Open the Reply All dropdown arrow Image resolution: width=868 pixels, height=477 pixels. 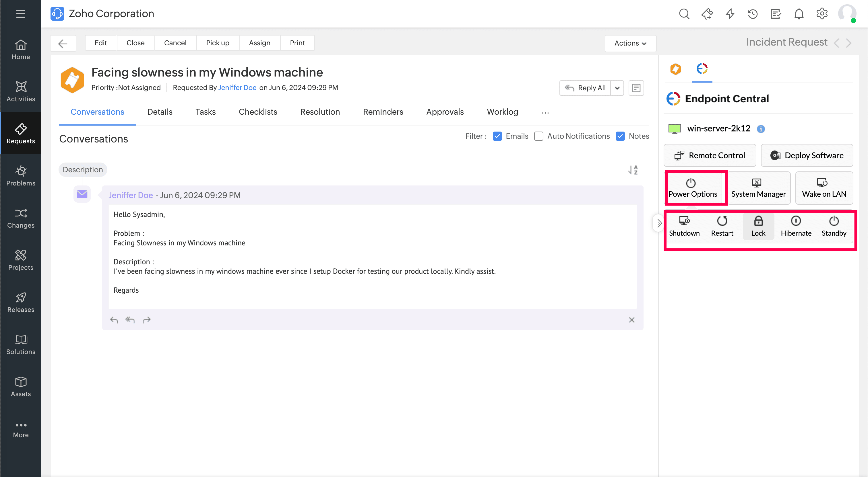[x=617, y=88]
